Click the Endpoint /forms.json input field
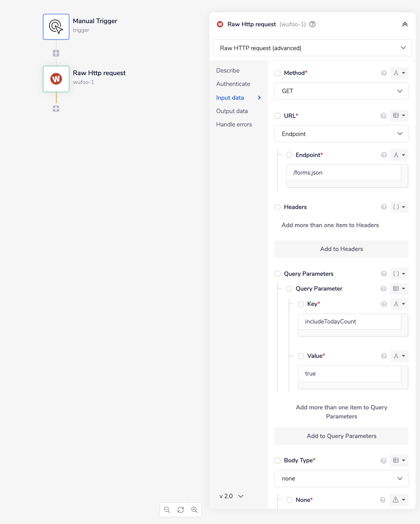The image size is (420, 524). 343,173
